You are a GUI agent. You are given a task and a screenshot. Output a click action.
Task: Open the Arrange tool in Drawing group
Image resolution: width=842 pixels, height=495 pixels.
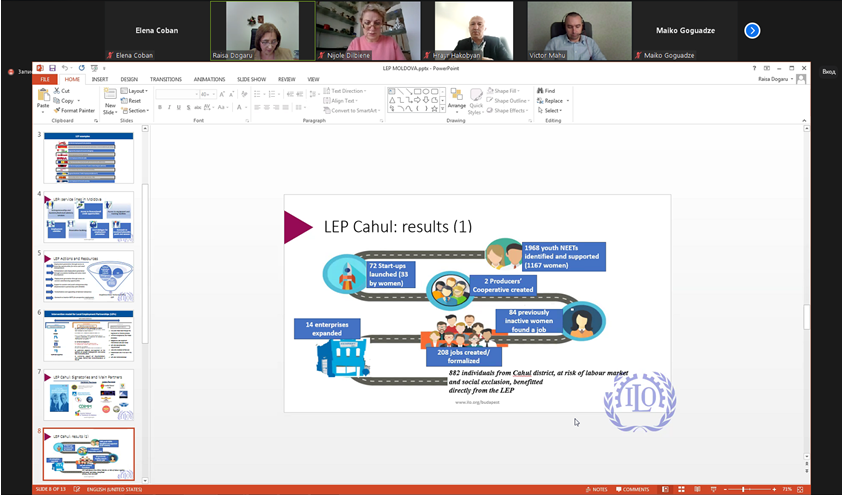point(456,99)
